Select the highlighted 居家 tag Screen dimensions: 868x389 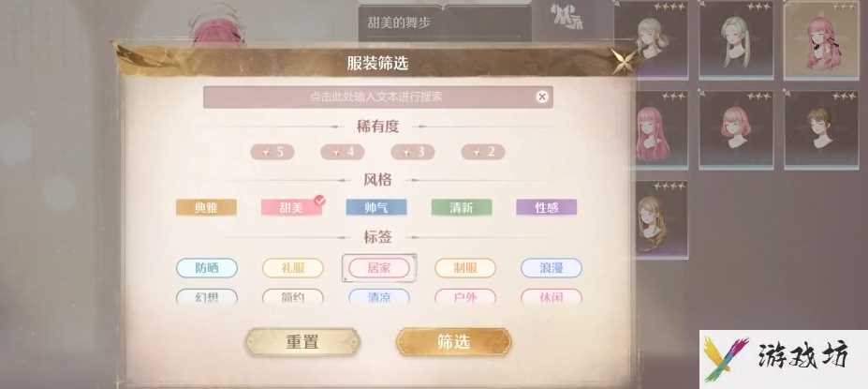tap(379, 268)
